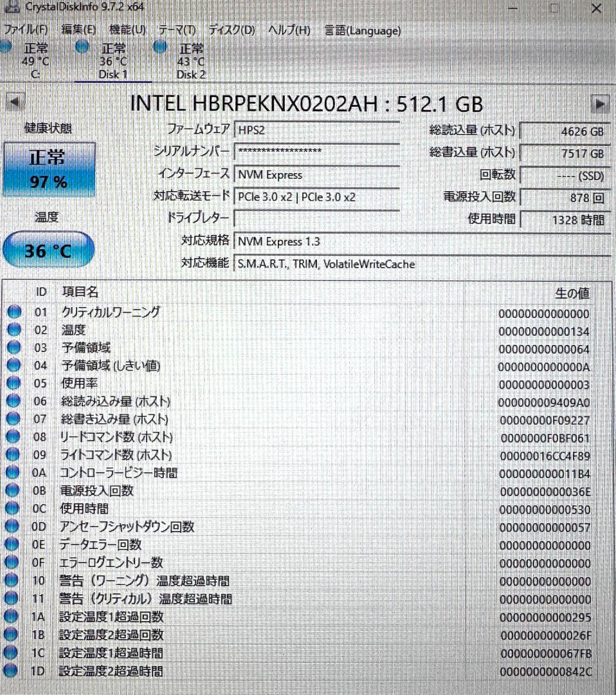
Task: Go to next disk with right arrow
Action: (600, 105)
